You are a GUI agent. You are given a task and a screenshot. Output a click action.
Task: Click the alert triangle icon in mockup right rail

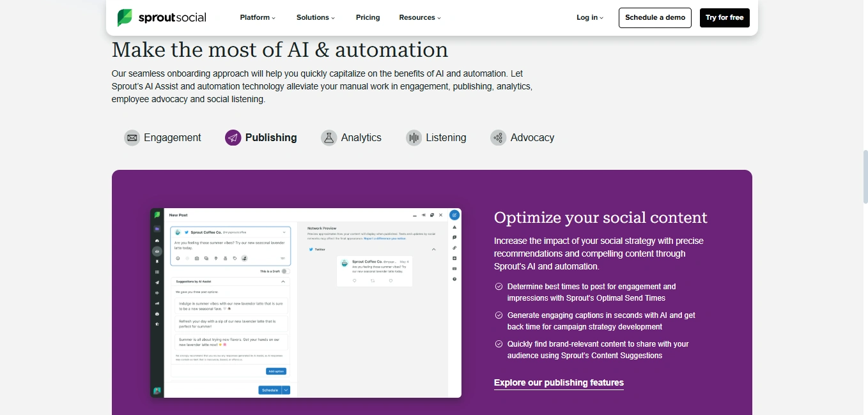pos(454,227)
